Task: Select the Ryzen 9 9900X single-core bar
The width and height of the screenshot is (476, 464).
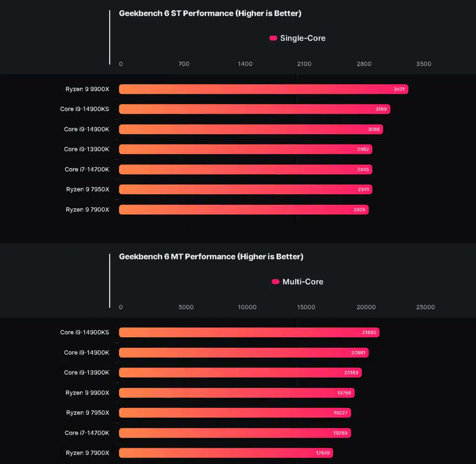Action: (x=264, y=89)
